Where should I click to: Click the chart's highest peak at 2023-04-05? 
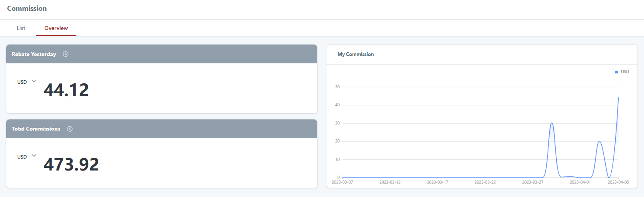pos(618,98)
